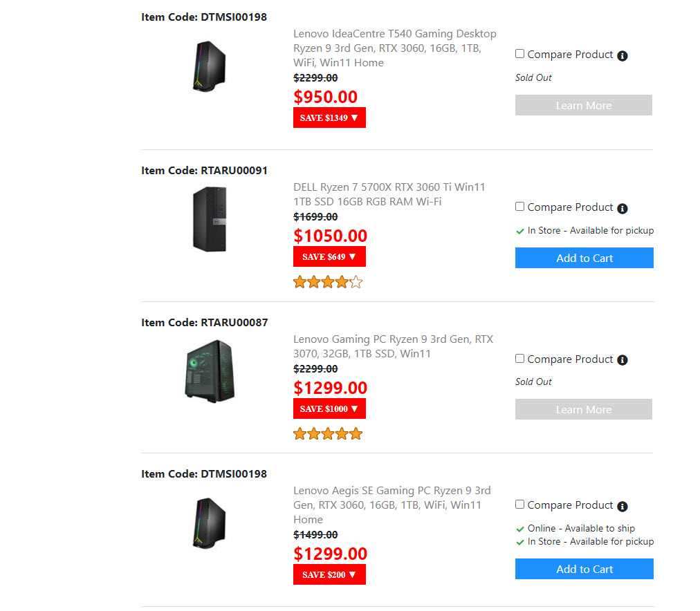Click info icon for Aegis SE compare
Screen dimensions: 700x611
(x=622, y=506)
